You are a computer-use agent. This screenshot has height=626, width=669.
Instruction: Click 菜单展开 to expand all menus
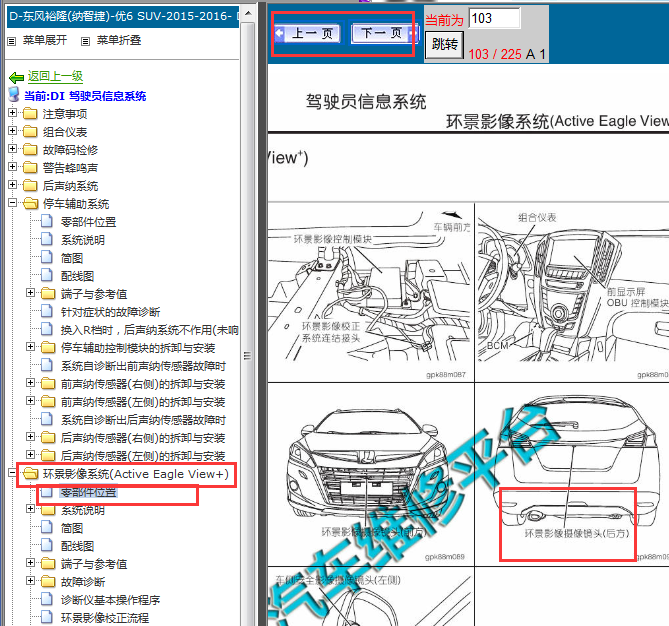[x=45, y=40]
